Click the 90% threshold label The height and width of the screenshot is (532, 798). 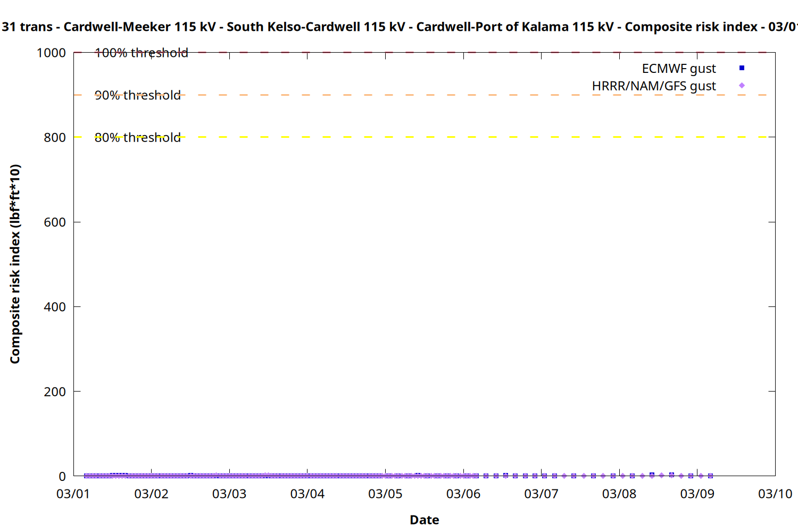pos(137,95)
